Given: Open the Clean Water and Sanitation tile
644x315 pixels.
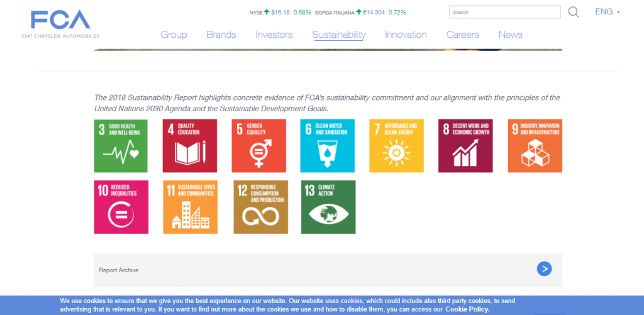Looking at the screenshot, I should [327, 145].
